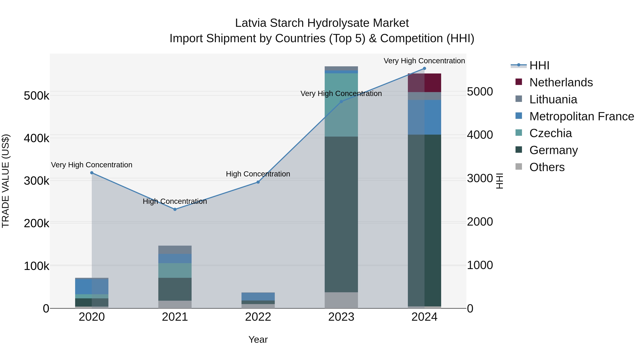The image size is (644, 362).
Task: Click 2020 Very High Concentration annotation
Action: click(92, 165)
